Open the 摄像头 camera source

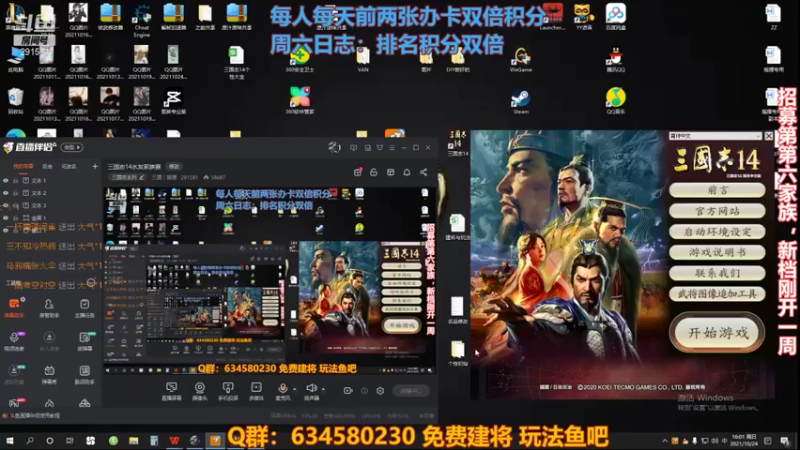(199, 391)
